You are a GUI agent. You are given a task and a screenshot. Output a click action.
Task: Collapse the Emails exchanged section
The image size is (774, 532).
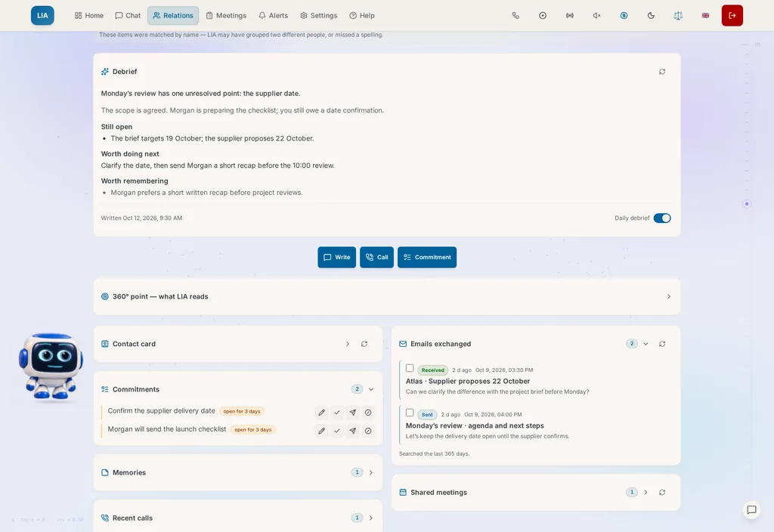pos(646,344)
